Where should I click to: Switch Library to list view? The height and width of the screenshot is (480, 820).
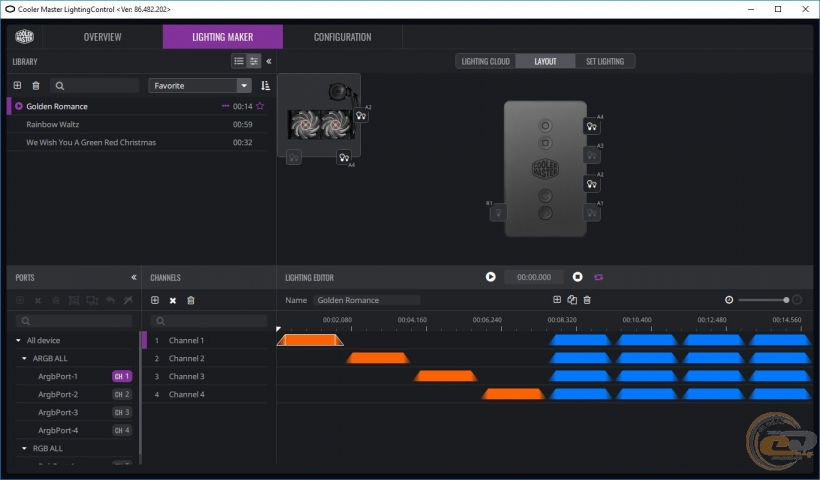pyautogui.click(x=238, y=61)
